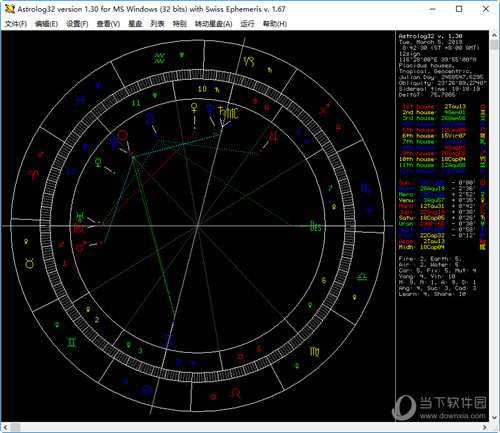Open the 运行 menu
The height and width of the screenshot is (433, 500).
point(247,24)
